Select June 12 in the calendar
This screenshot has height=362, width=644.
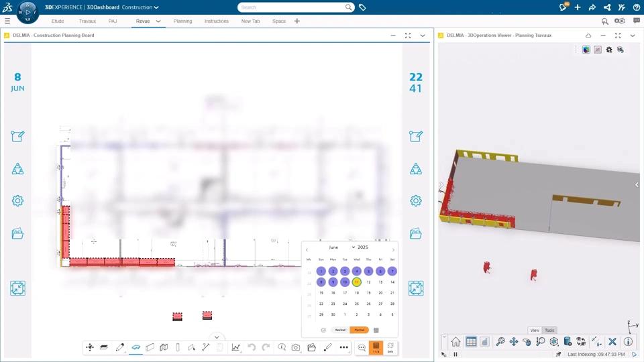tap(368, 282)
